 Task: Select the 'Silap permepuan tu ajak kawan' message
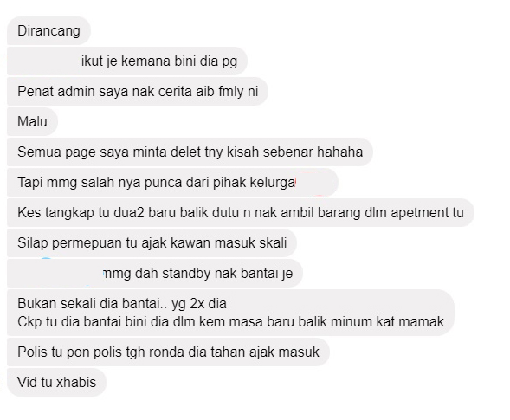[x=152, y=242]
